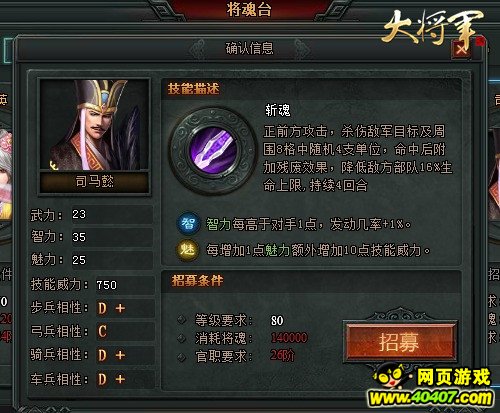500x413 pixels.
Task: Click the 消耗将魂 value 140000
Action: 289,338
